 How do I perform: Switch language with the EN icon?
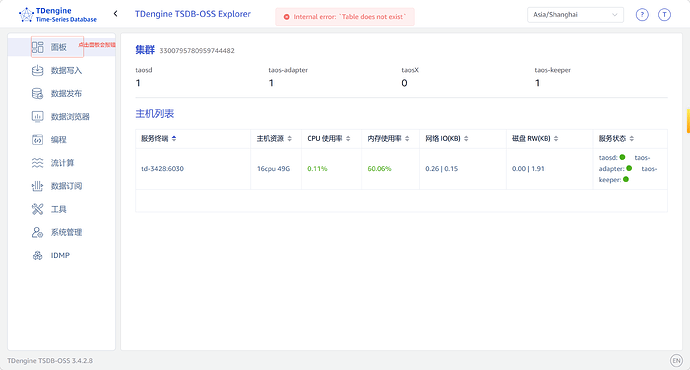coord(676,361)
